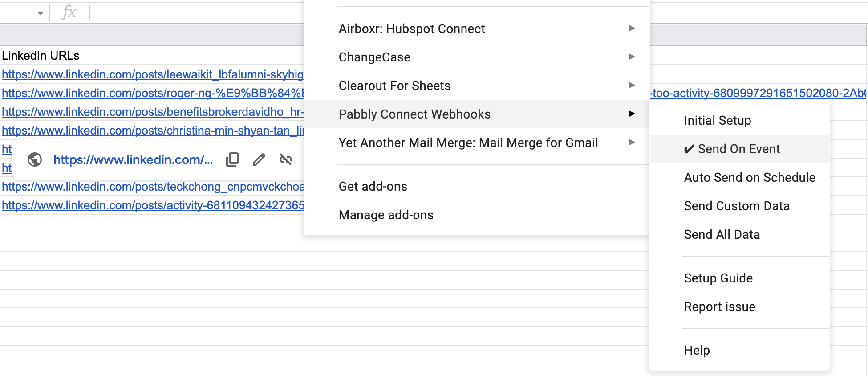The width and height of the screenshot is (868, 376).
Task: Expand Pabbly Connect Webhooks submenu arrow
Action: (632, 114)
